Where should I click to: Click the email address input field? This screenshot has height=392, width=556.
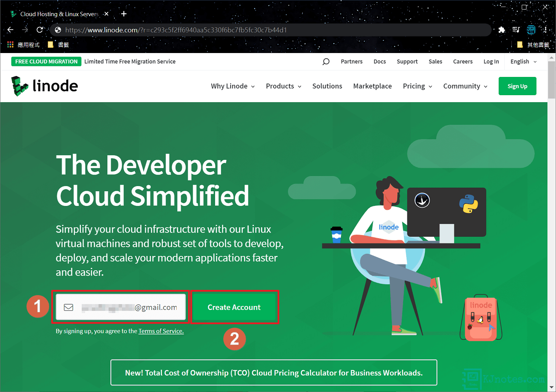tap(126, 307)
